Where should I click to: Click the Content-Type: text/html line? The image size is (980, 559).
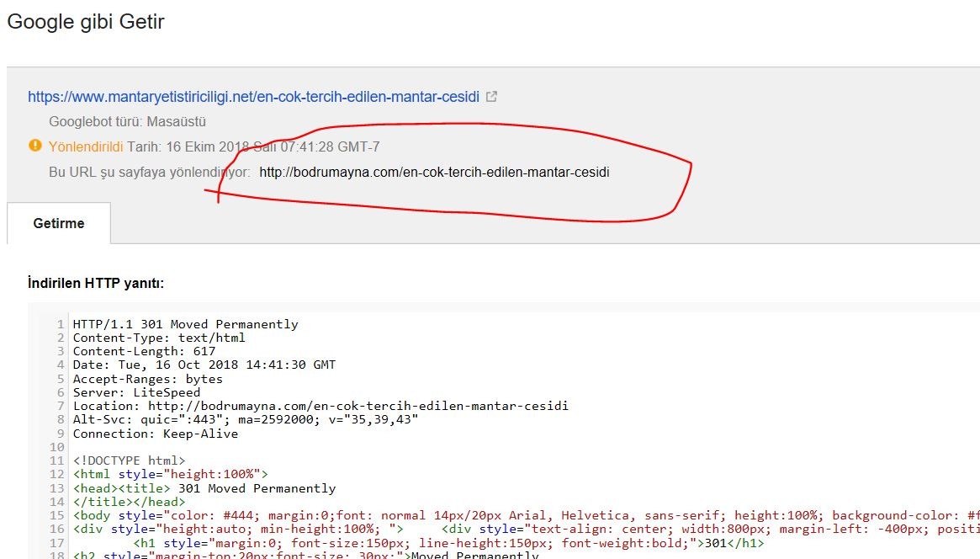pyautogui.click(x=159, y=338)
